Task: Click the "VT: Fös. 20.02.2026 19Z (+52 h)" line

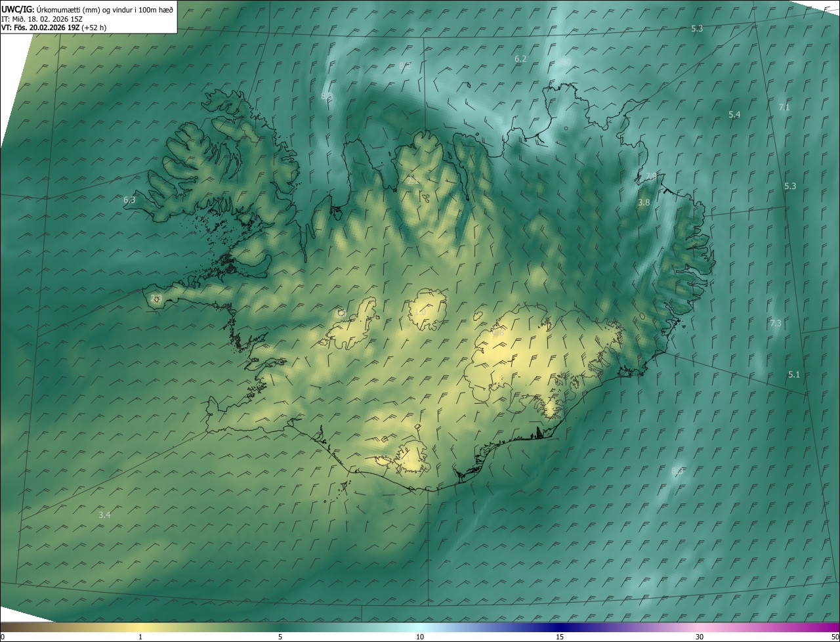Action: click(x=54, y=28)
